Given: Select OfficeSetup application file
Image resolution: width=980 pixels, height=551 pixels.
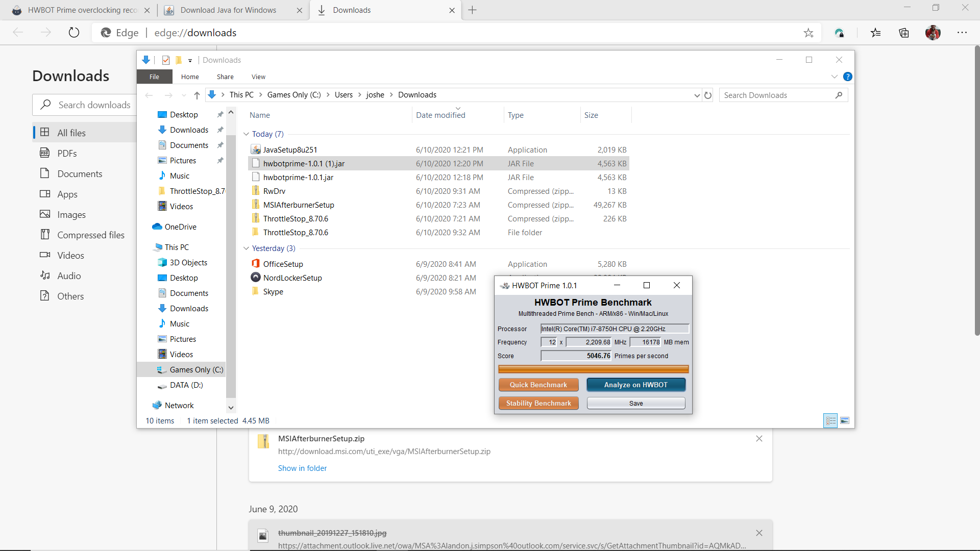Looking at the screenshot, I should coord(283,264).
